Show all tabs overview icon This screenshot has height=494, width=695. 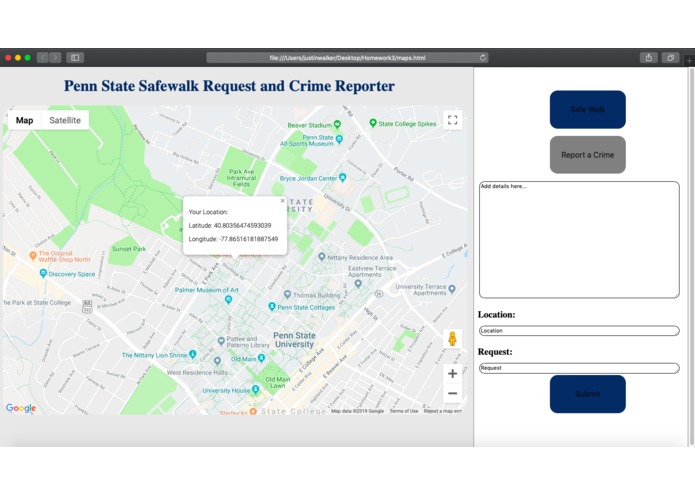click(x=670, y=58)
